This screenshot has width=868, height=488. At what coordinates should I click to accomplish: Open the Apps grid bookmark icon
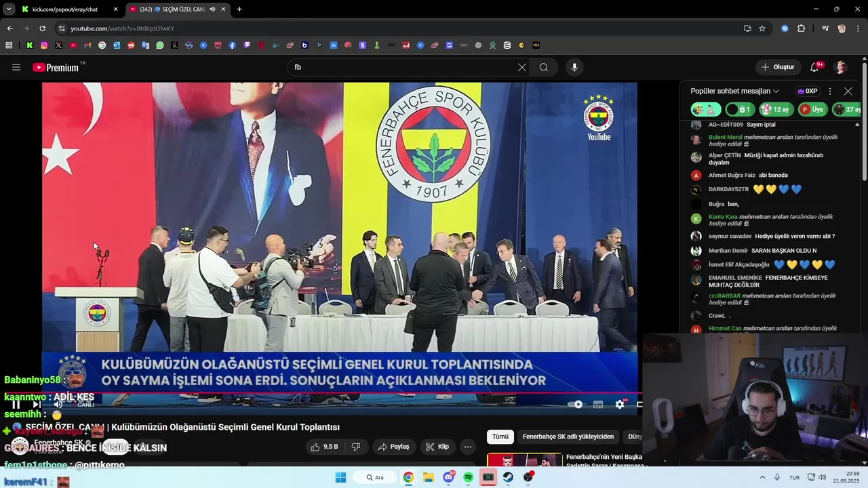9,45
